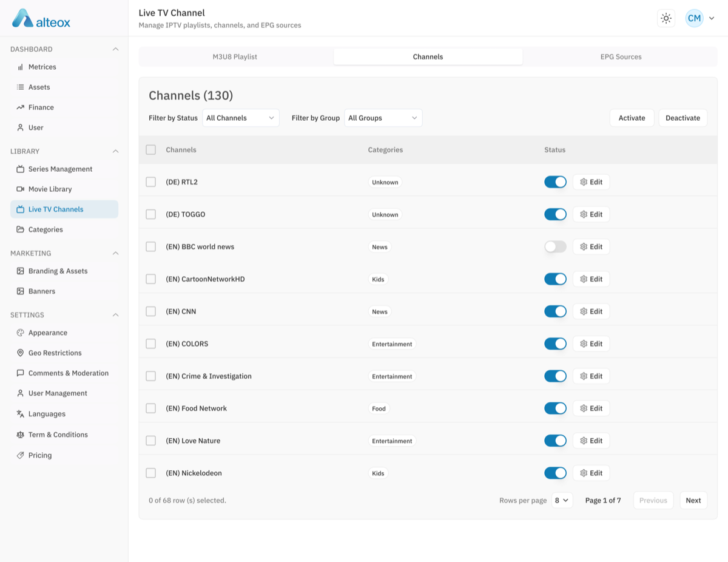Image resolution: width=728 pixels, height=562 pixels.
Task: Click the Categories column header
Action: 385,150
